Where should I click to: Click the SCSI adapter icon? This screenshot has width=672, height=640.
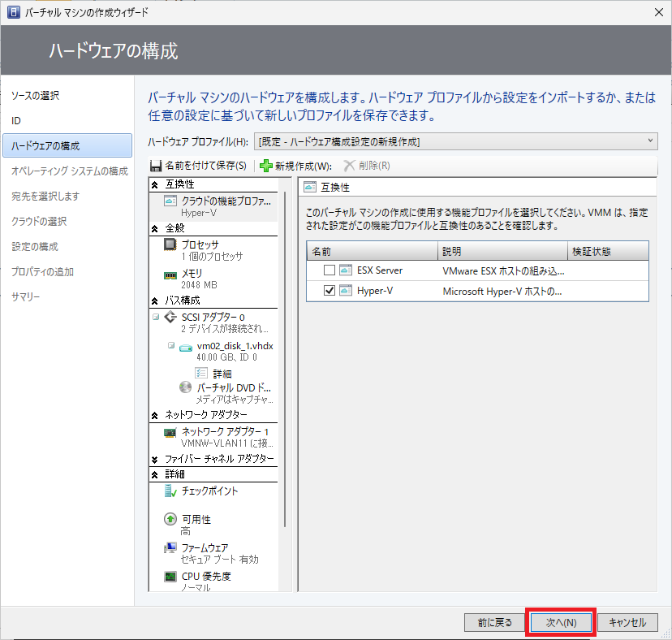(170, 317)
